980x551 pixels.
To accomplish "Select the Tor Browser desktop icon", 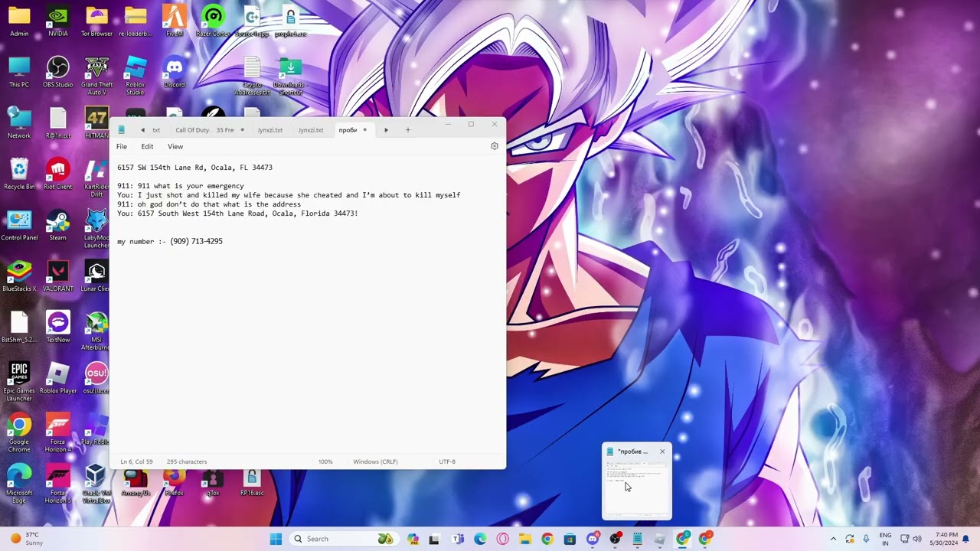I will tap(96, 21).
